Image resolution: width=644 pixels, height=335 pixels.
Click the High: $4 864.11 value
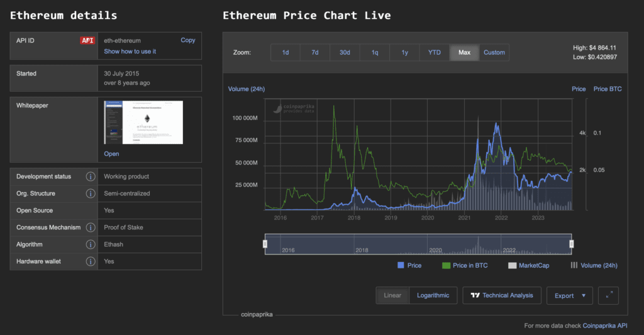tap(594, 48)
